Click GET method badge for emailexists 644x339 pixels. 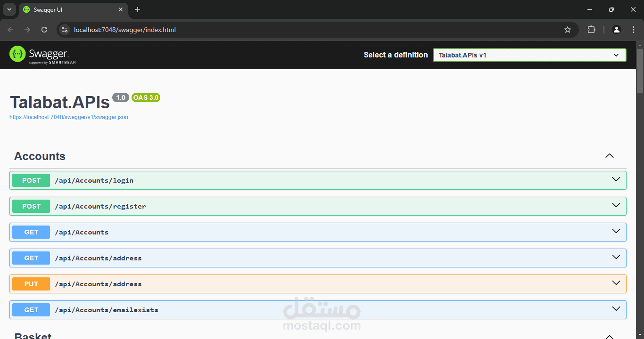pyautogui.click(x=31, y=310)
